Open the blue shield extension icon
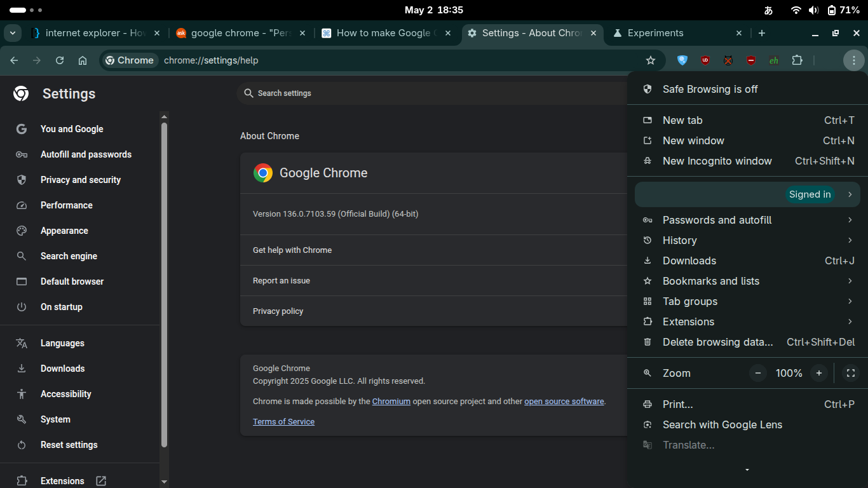The width and height of the screenshot is (868, 488). pos(682,60)
